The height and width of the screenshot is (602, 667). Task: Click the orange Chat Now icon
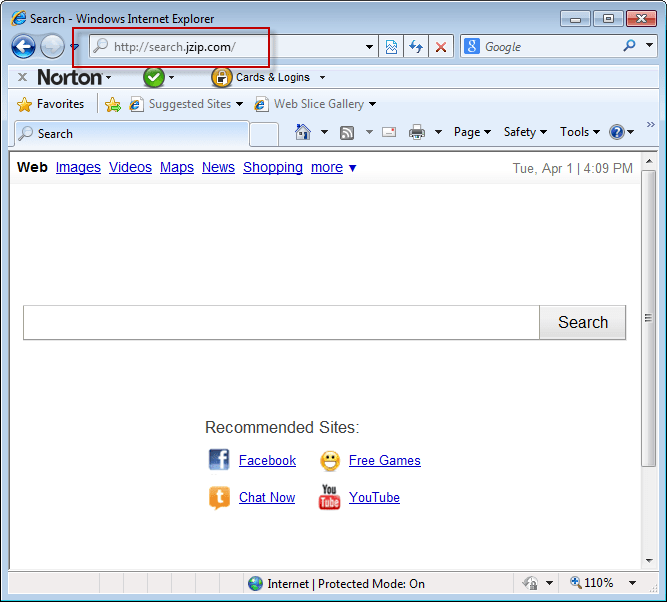click(219, 497)
